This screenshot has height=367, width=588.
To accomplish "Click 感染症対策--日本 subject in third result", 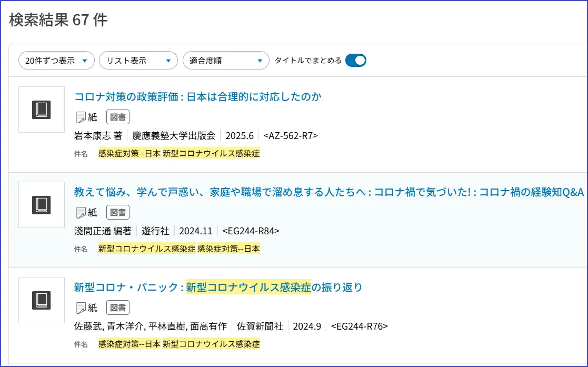I will coord(129,344).
